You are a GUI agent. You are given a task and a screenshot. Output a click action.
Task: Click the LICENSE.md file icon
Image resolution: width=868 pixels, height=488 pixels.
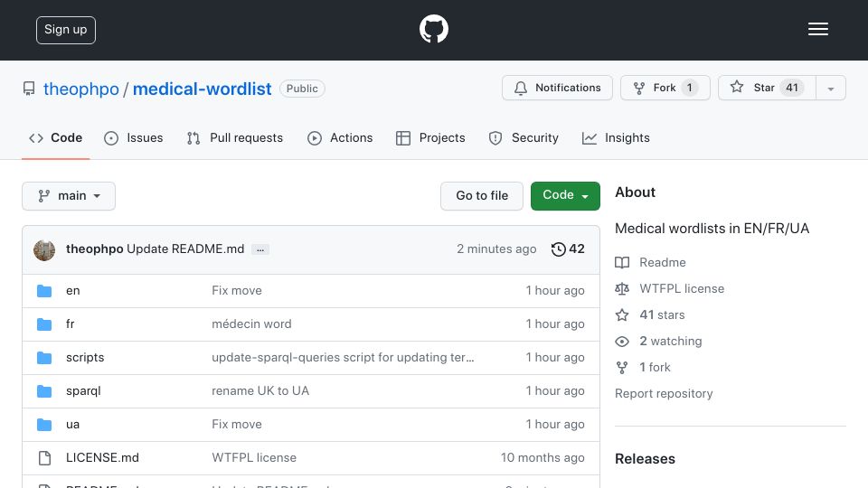[x=44, y=458]
